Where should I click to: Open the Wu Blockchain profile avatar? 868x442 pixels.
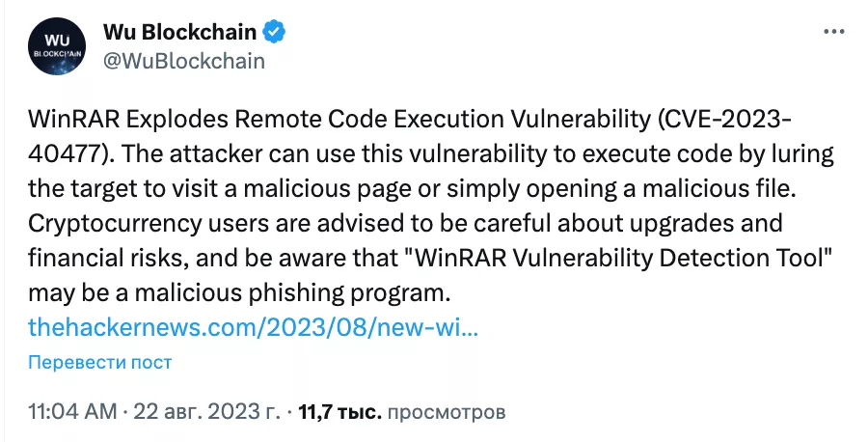[x=56, y=46]
